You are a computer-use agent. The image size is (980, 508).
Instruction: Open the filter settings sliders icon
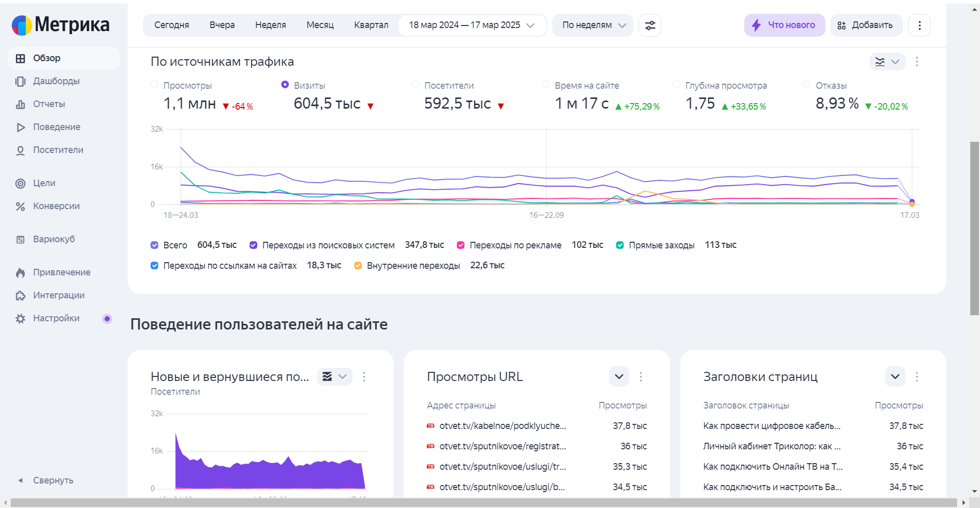[x=650, y=25]
